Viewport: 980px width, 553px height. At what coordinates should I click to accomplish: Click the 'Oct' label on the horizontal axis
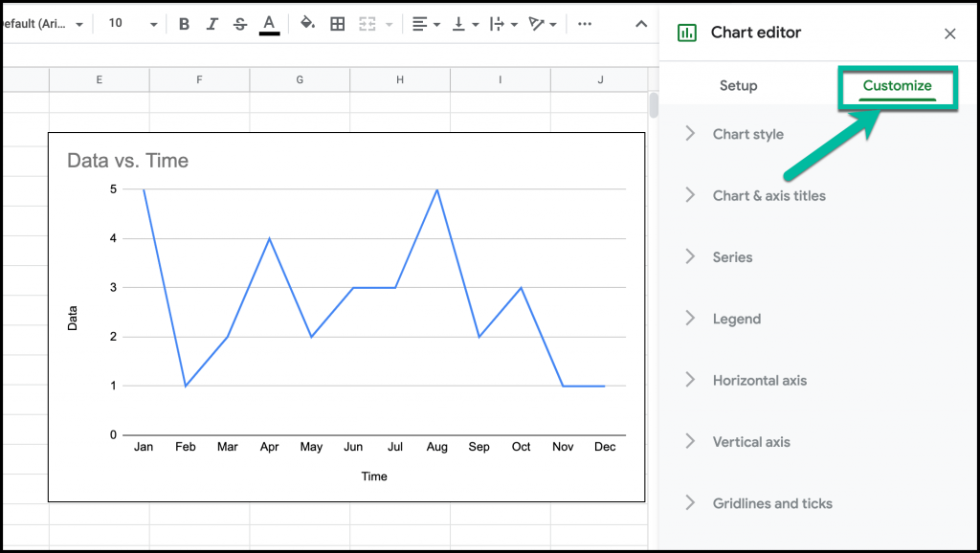(x=521, y=447)
